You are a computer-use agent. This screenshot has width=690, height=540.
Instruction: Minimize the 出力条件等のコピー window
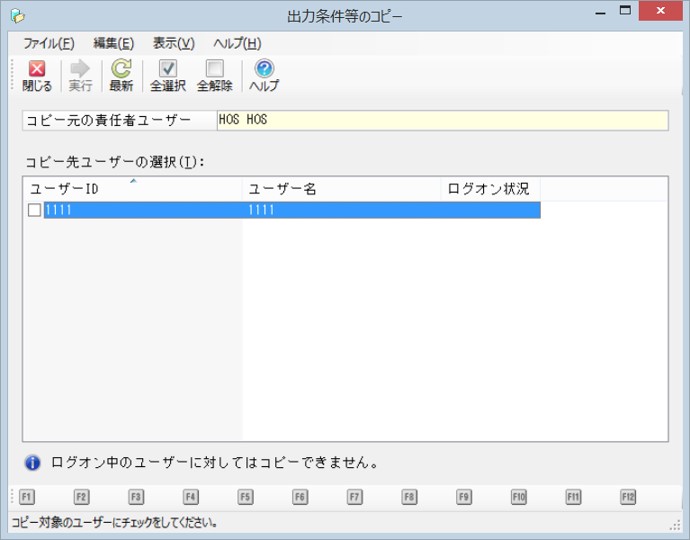(600, 11)
